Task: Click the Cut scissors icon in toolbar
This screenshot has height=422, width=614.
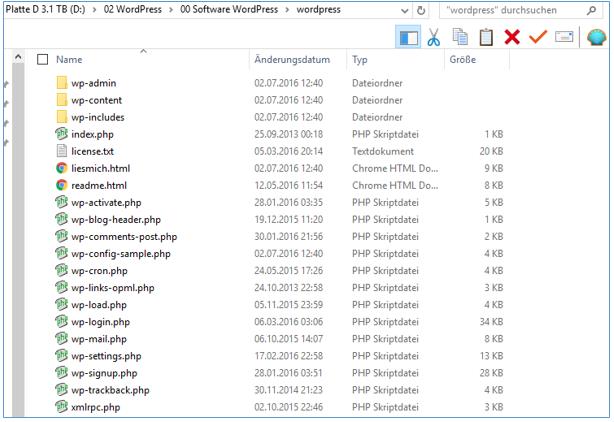Action: coord(435,36)
